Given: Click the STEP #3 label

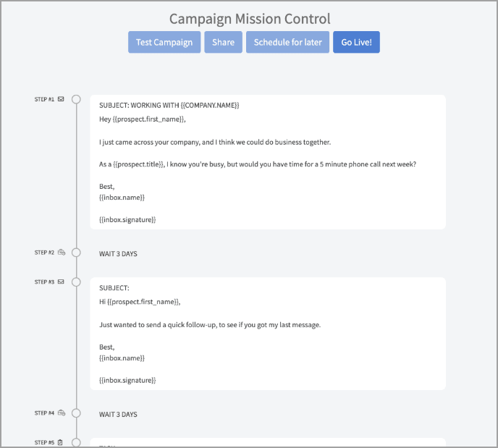Looking at the screenshot, I should click(44, 282).
